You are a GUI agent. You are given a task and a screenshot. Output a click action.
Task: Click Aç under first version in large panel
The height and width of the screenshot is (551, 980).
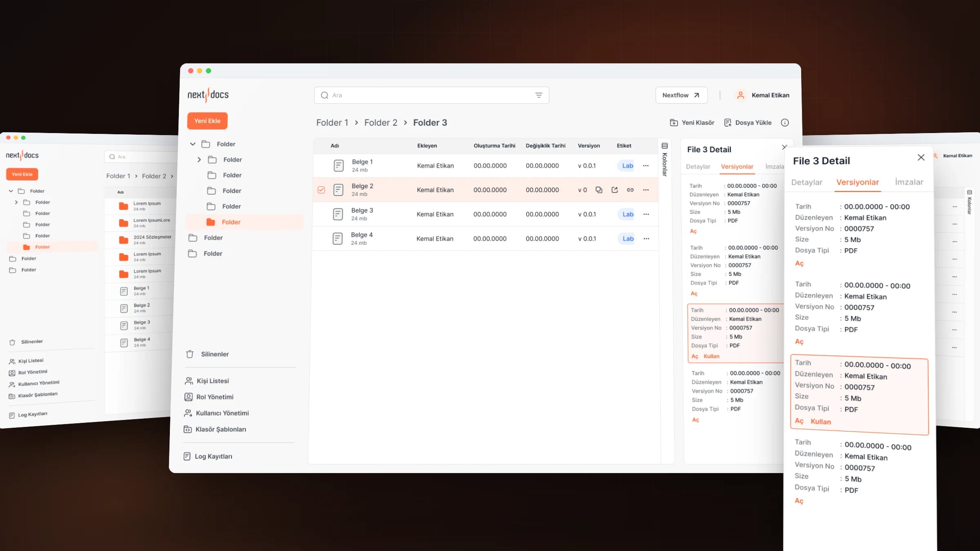click(x=799, y=264)
